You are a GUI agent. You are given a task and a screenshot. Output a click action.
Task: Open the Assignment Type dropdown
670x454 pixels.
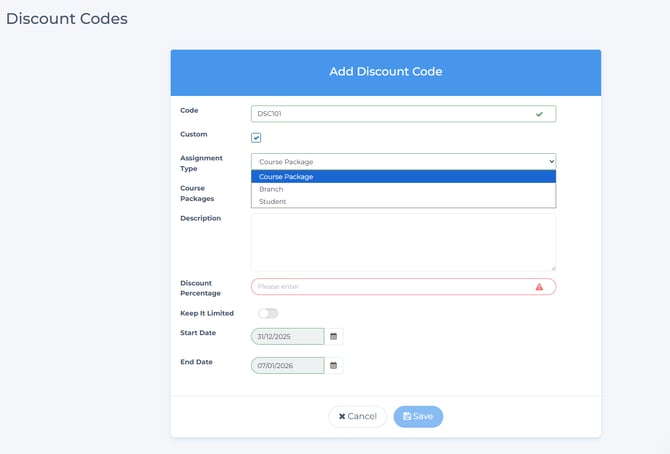[x=403, y=161]
